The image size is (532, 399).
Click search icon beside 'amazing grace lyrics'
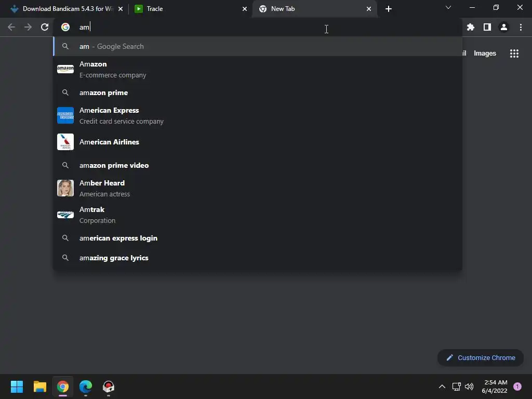click(x=65, y=258)
